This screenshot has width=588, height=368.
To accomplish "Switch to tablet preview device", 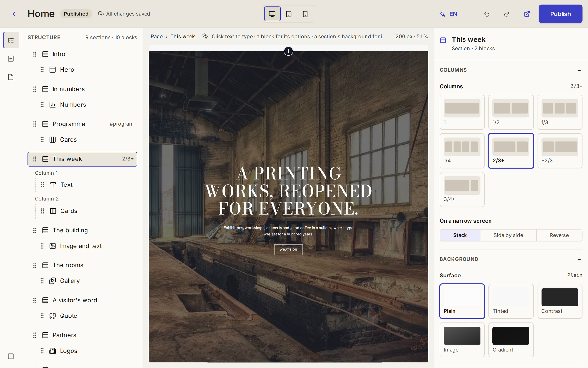I will 289,14.
